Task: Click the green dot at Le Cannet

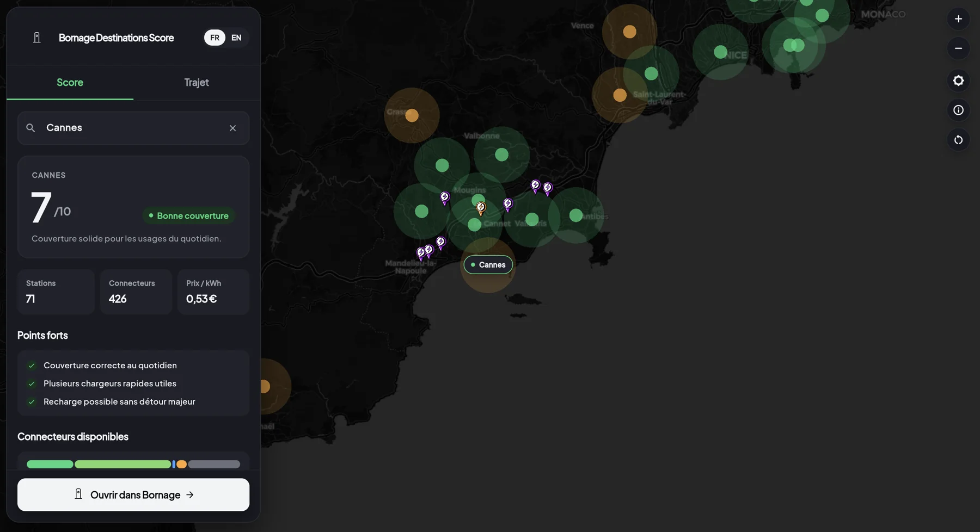Action: click(x=475, y=225)
